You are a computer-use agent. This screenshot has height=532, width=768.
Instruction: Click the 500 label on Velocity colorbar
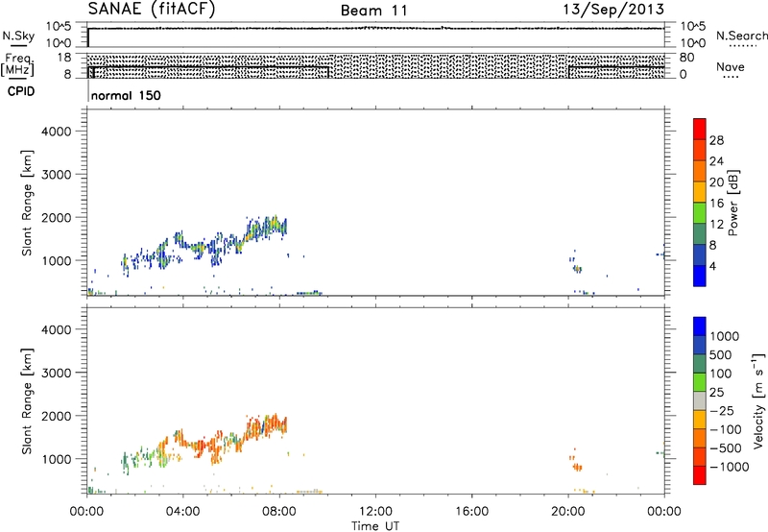721,354
